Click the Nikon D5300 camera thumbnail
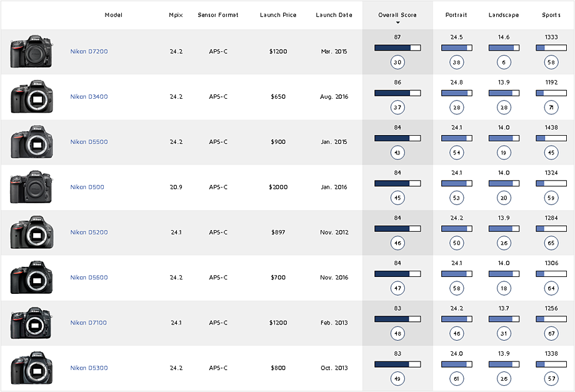This screenshot has height=392, width=575. [31, 368]
